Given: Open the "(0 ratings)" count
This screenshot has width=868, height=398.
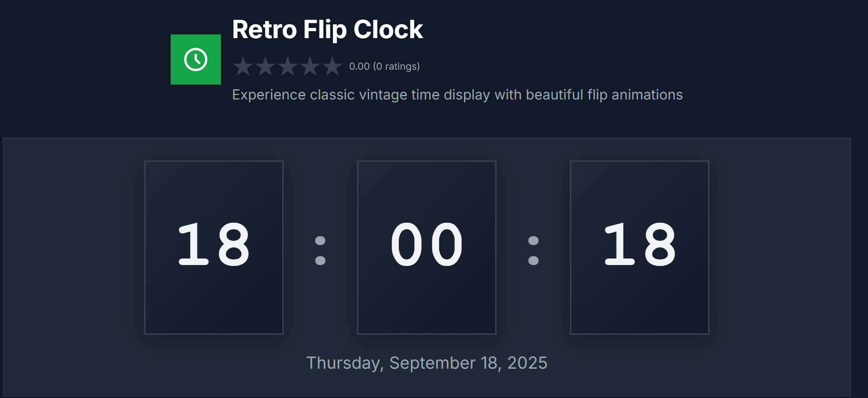Looking at the screenshot, I should pyautogui.click(x=397, y=66).
